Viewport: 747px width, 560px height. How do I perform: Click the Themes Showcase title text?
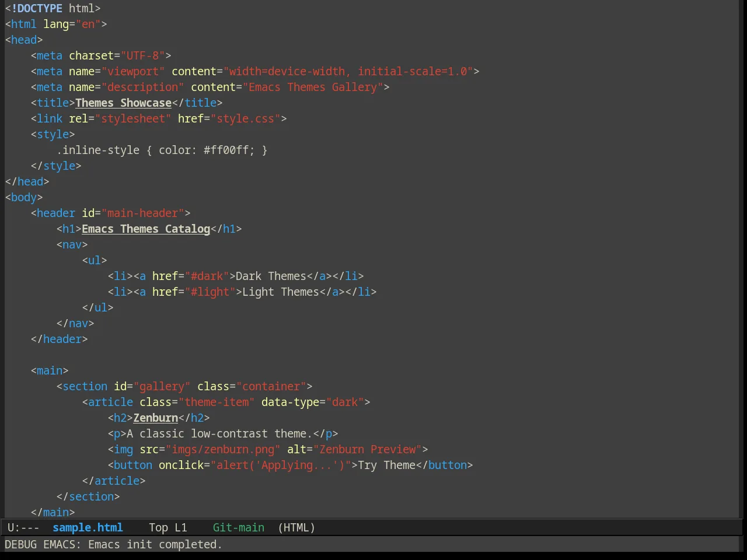123,103
